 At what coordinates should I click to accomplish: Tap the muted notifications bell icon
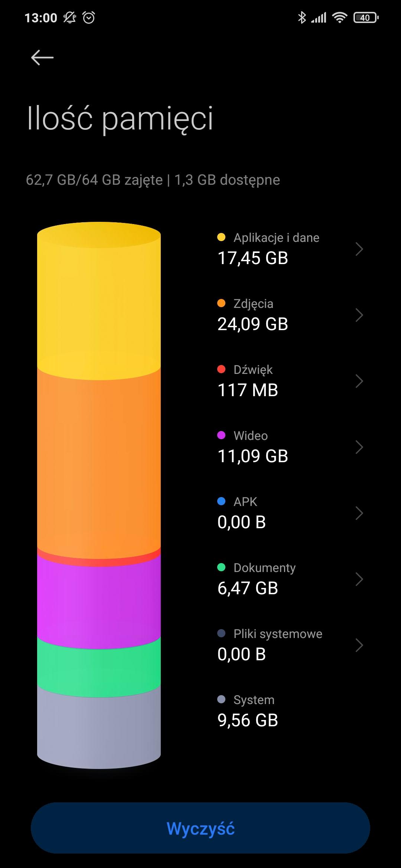69,17
